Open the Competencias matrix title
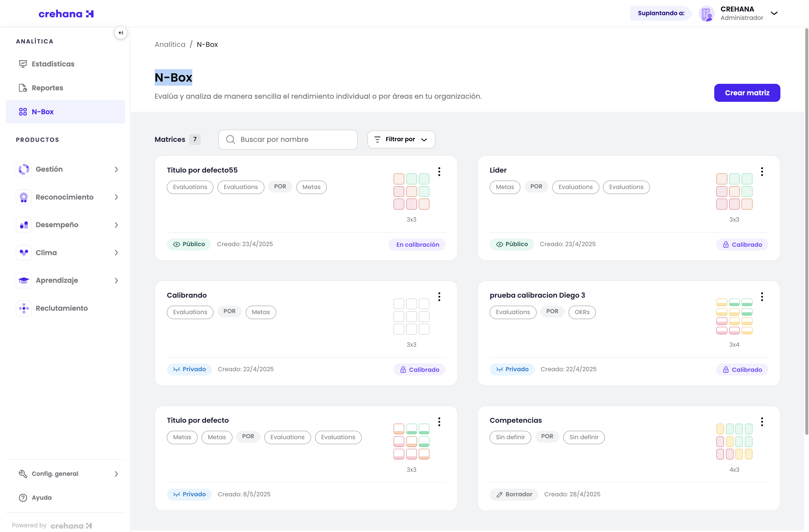 click(x=515, y=420)
